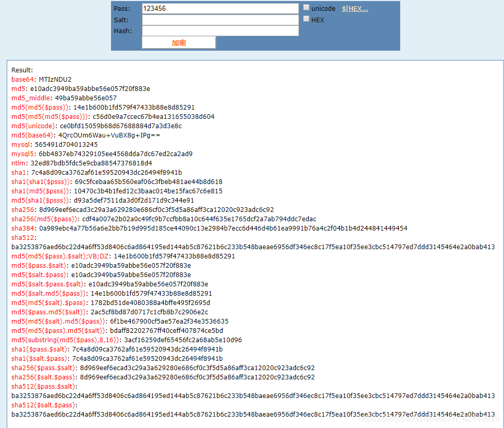Click the sha1(md5($psss)) label
Screen dimensions: 504x428
pos(40,191)
